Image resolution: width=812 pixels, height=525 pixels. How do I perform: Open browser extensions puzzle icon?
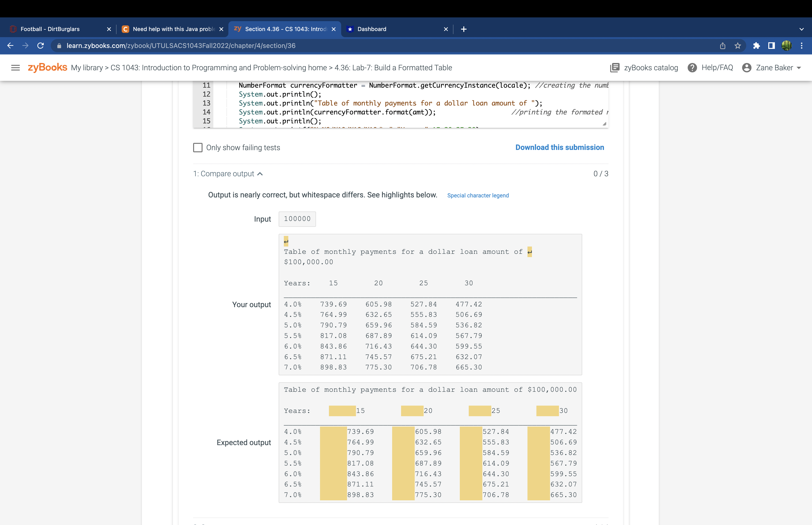tap(757, 46)
